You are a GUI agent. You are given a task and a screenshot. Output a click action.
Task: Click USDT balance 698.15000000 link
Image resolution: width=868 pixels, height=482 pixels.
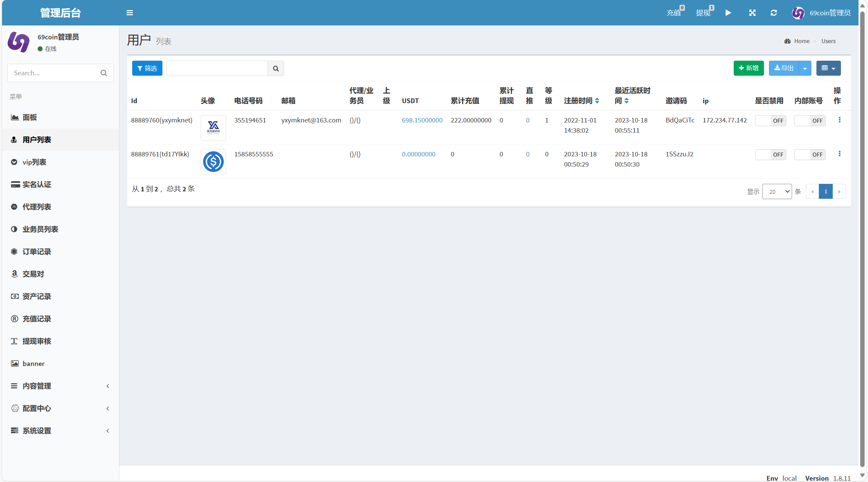tap(422, 120)
